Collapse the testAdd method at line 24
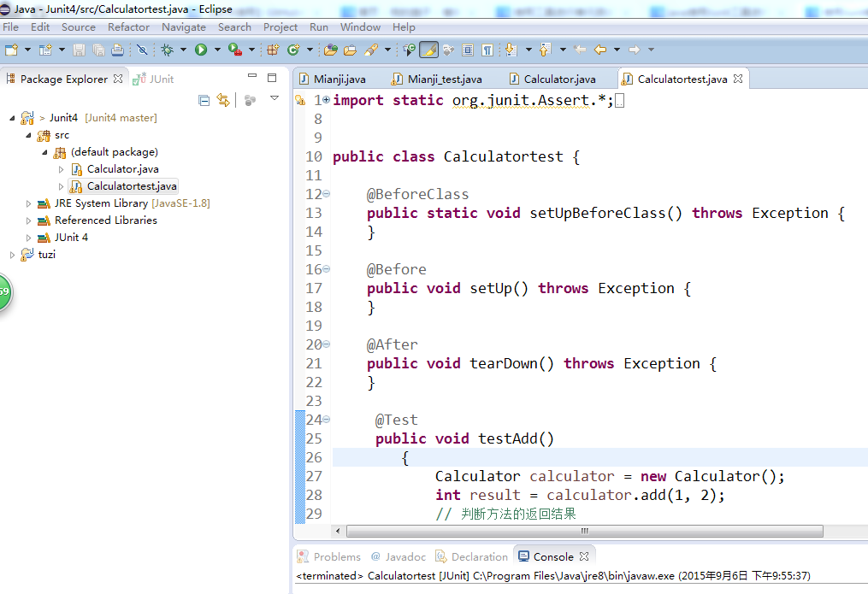Viewport: 868px width, 594px height. (327, 420)
